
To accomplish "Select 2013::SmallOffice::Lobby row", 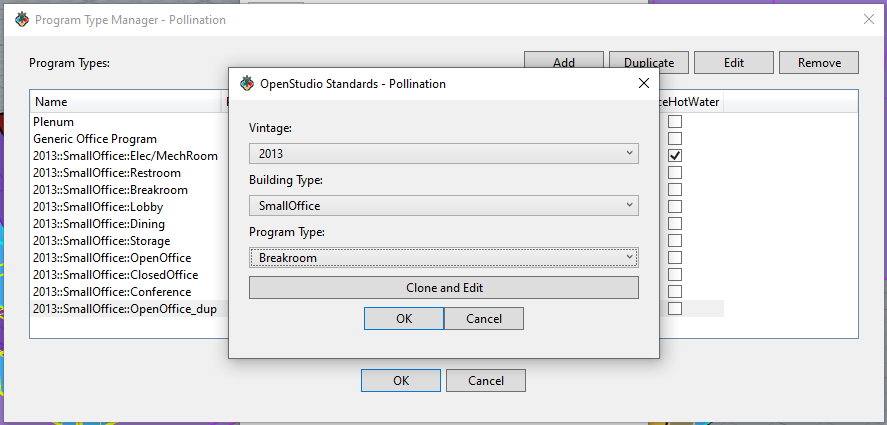I will point(98,207).
